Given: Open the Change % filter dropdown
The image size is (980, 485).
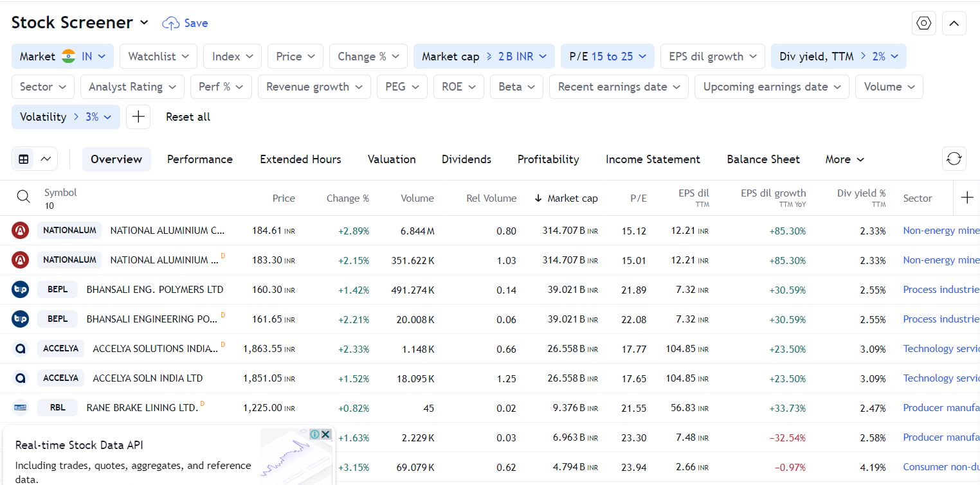Looking at the screenshot, I should click(368, 57).
